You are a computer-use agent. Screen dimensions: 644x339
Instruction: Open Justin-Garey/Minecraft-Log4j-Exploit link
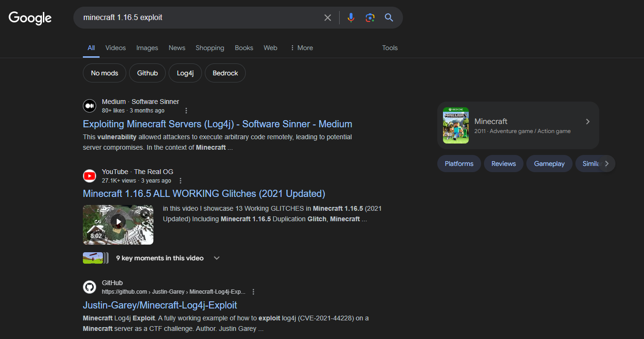coord(160,305)
